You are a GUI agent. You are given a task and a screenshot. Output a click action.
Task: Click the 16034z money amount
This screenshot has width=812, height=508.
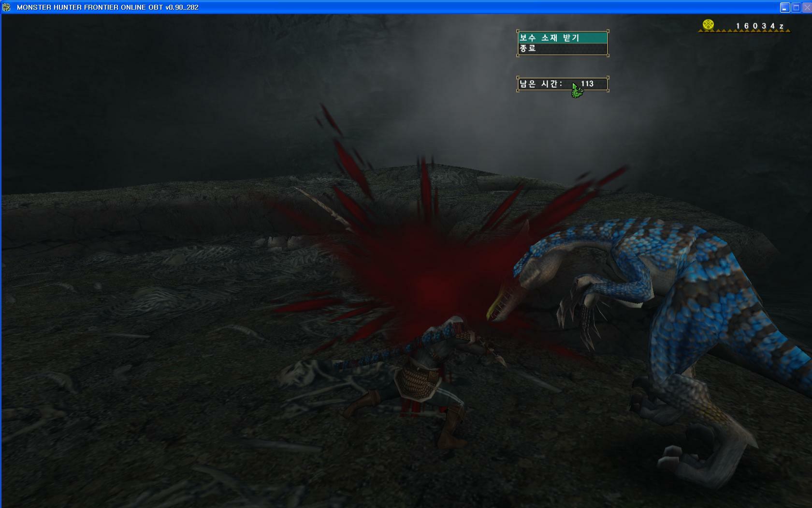759,26
